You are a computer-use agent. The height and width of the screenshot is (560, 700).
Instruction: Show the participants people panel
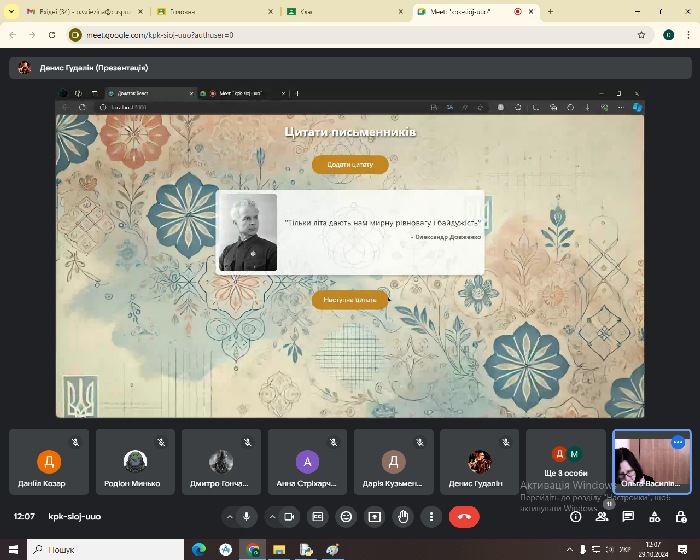pos(602,517)
